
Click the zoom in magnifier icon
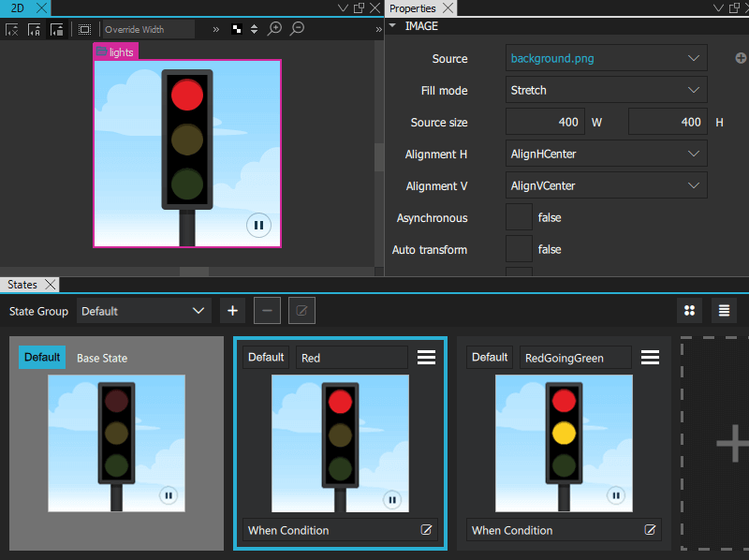(x=275, y=29)
